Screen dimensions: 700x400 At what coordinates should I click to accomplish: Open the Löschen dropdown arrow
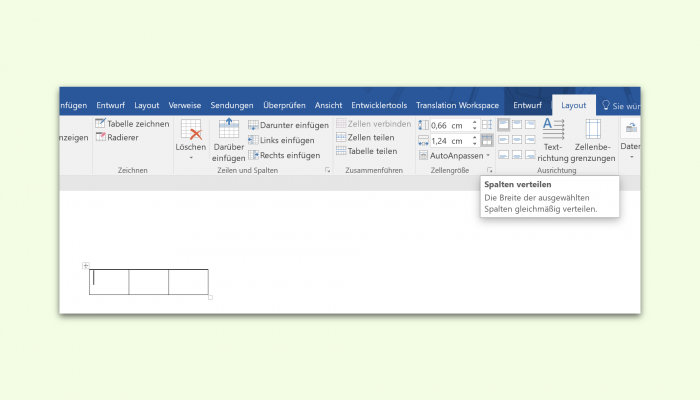coord(191,158)
